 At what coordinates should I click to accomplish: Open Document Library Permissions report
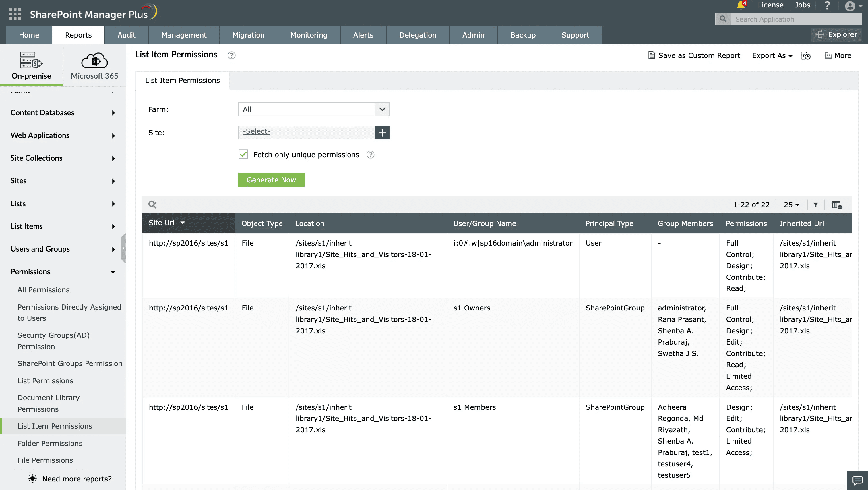click(x=49, y=403)
